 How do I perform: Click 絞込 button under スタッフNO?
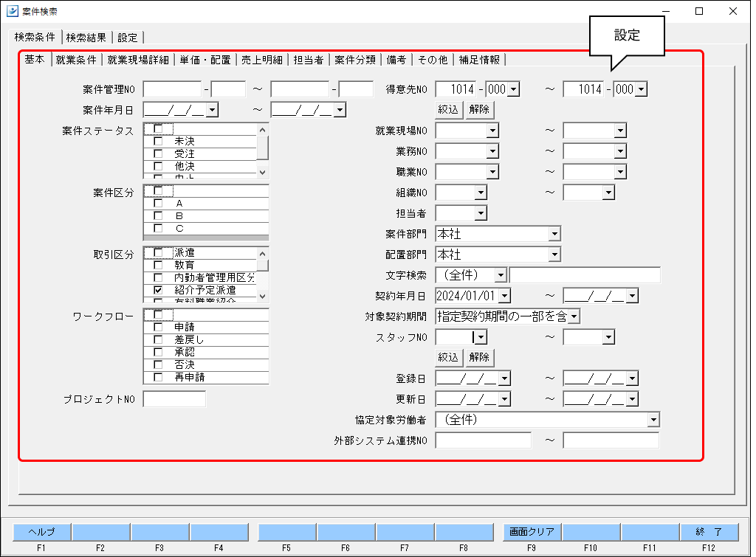pyautogui.click(x=448, y=357)
